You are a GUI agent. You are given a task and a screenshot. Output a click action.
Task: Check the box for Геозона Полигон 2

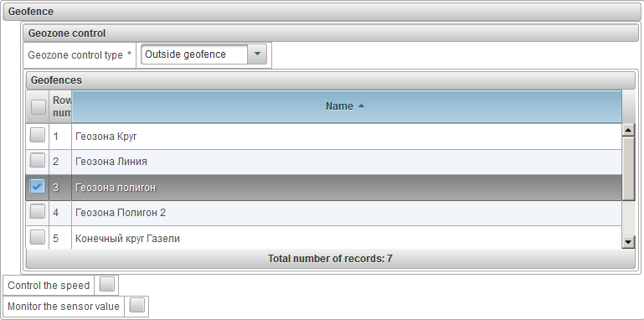tap(38, 213)
